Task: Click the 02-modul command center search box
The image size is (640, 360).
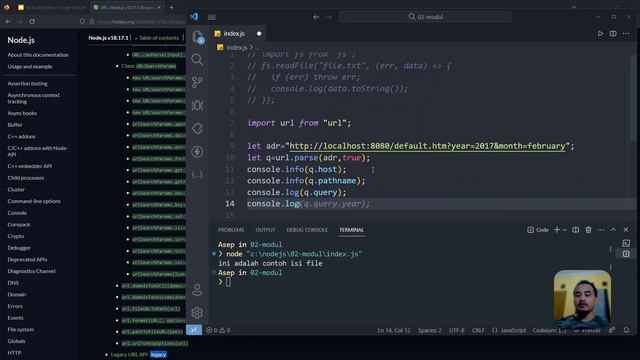Action: (x=425, y=17)
